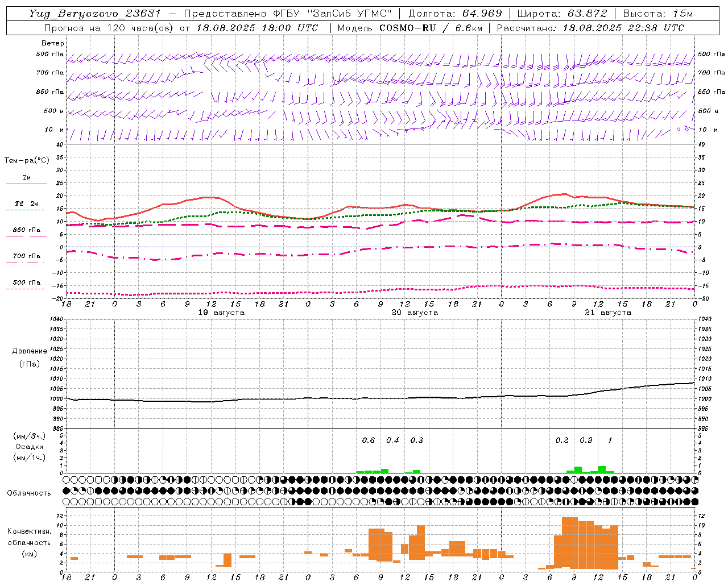The width and height of the screenshot is (728, 582).
Task: Click the precipitation amount "0.2"
Action: coord(562,440)
